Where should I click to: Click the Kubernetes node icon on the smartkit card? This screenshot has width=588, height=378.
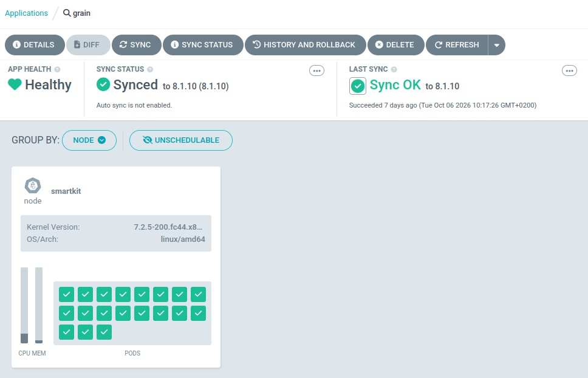(33, 185)
